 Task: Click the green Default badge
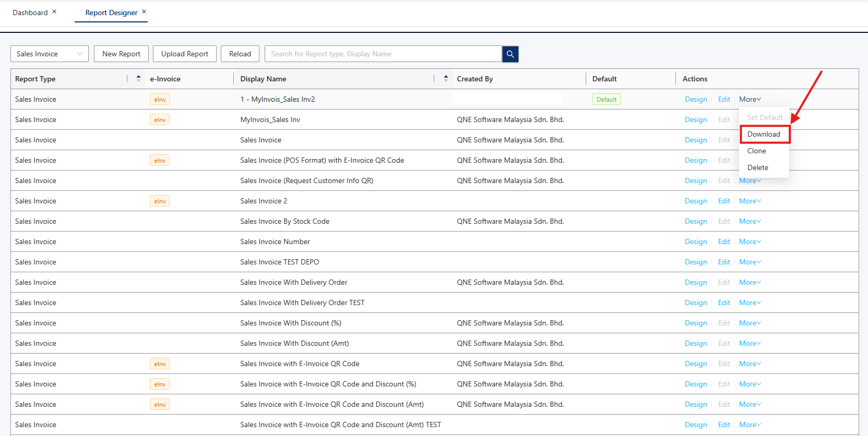pos(606,100)
